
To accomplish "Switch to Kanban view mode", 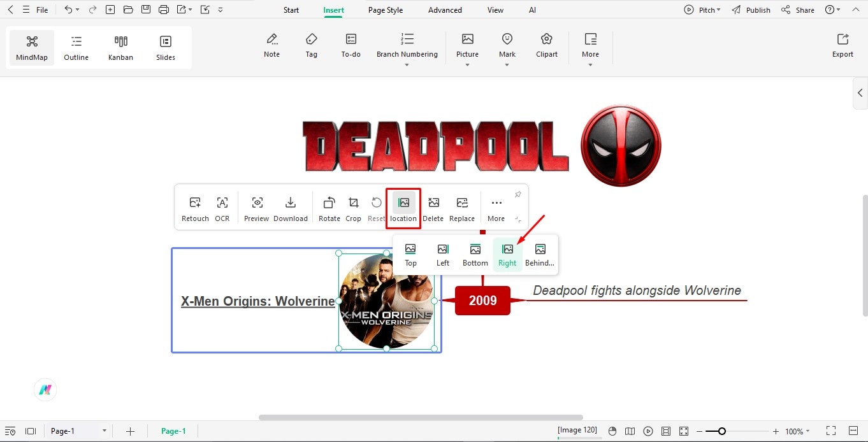I will (x=121, y=48).
